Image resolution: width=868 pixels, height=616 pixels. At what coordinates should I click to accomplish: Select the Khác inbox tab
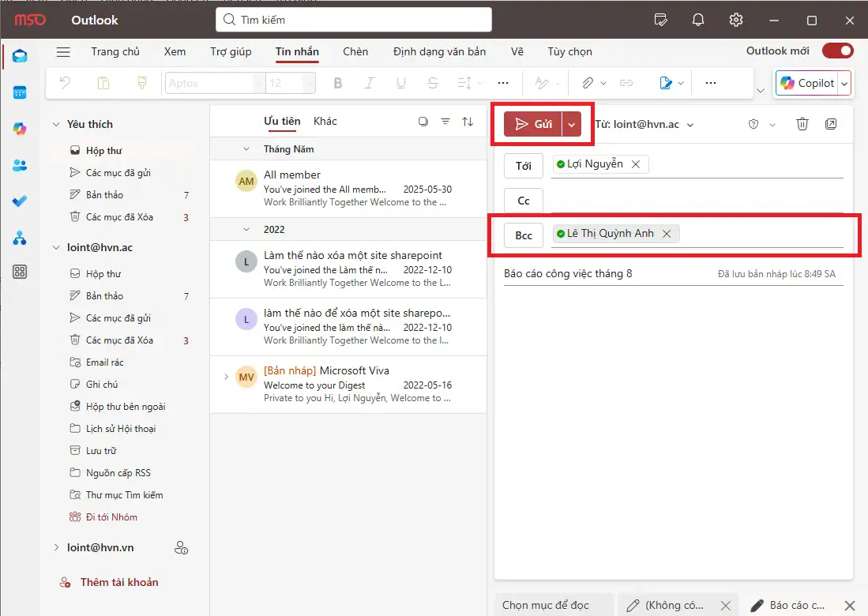coord(325,121)
